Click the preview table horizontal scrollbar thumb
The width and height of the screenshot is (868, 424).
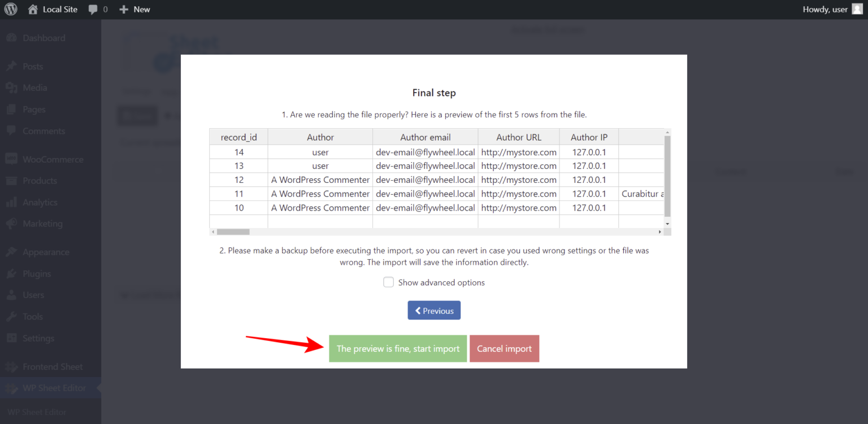pyautogui.click(x=233, y=231)
